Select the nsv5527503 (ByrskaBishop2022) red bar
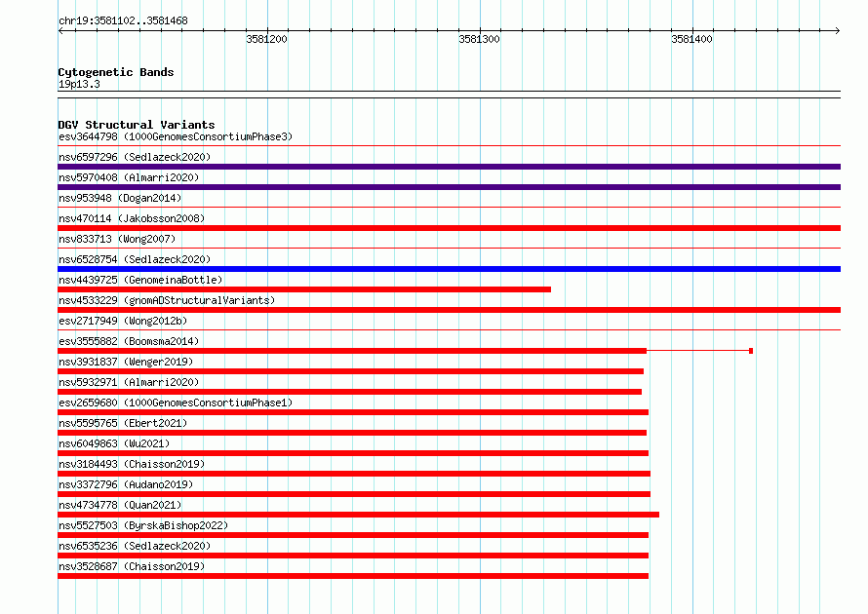Screen dimensions: 868x614 [353, 535]
